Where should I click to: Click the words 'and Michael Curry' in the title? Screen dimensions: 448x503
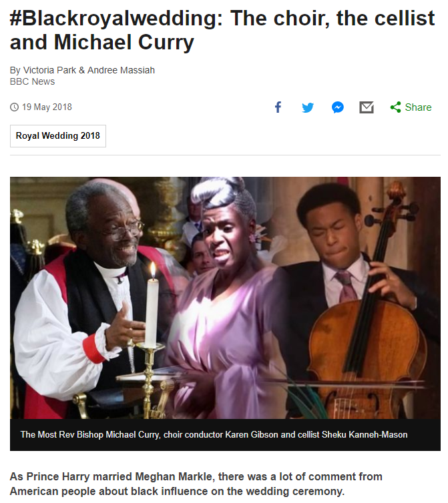tap(101, 42)
